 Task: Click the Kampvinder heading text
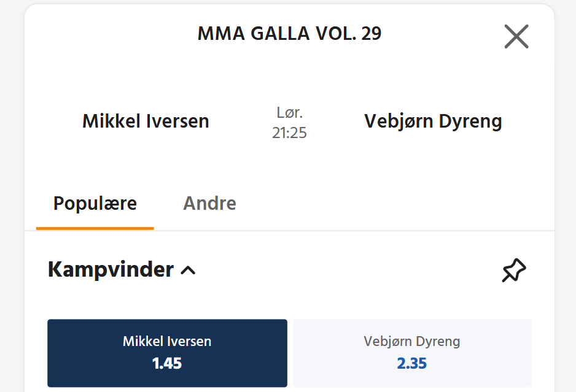click(111, 270)
